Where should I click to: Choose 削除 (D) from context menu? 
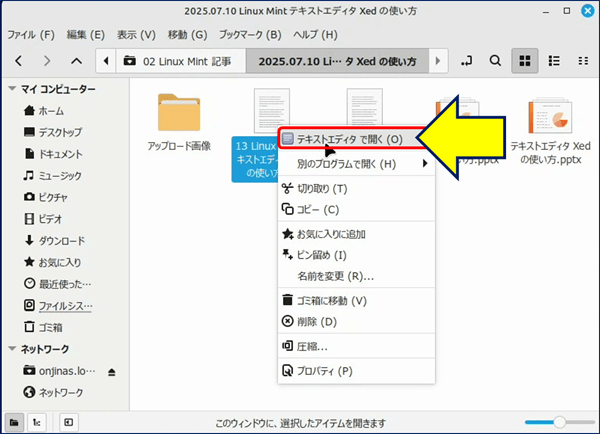point(357,321)
